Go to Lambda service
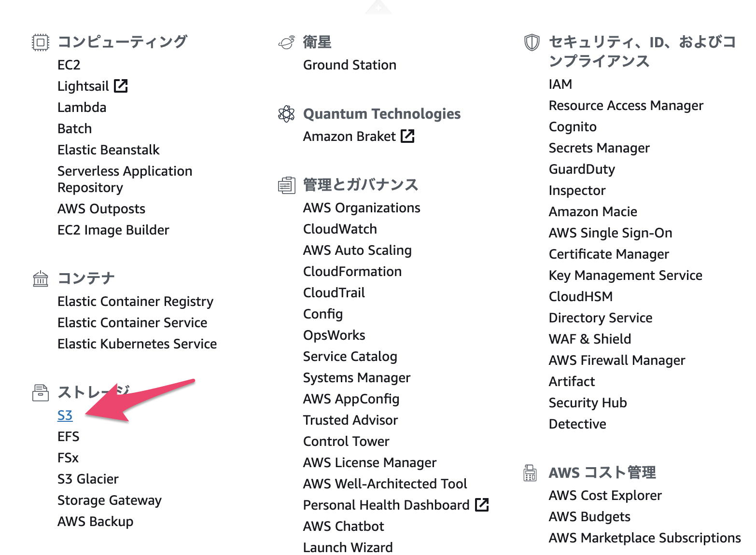This screenshot has height=555, width=756. (x=82, y=107)
